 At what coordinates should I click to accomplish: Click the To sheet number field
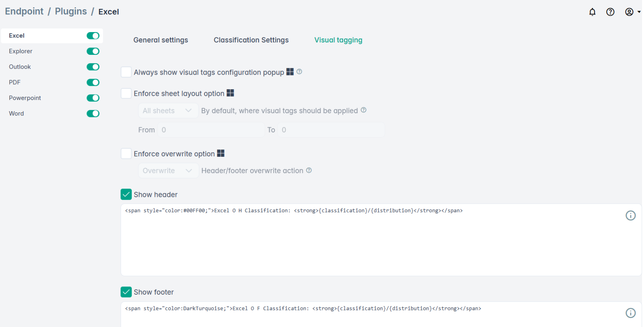(331, 130)
